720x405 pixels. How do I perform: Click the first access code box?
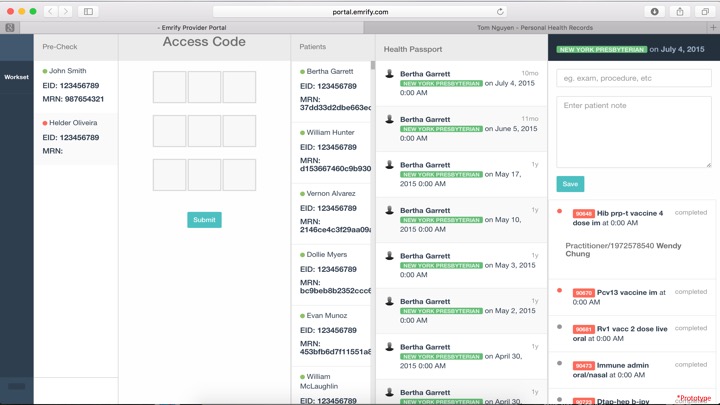pyautogui.click(x=169, y=87)
